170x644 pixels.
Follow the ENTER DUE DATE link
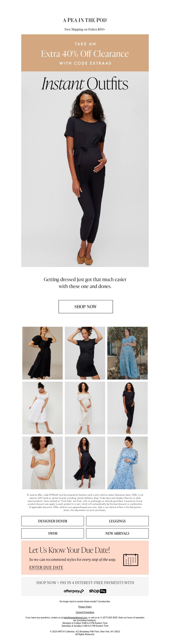(46, 567)
